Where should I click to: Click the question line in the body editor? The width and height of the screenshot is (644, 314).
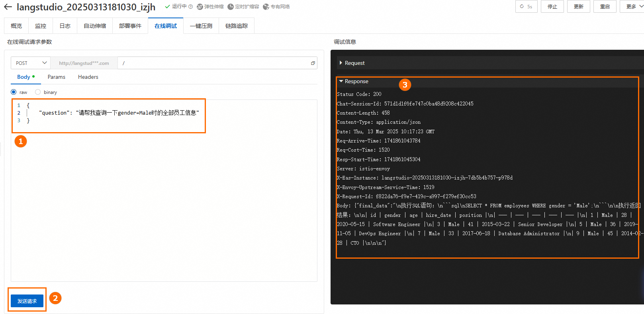(119, 113)
